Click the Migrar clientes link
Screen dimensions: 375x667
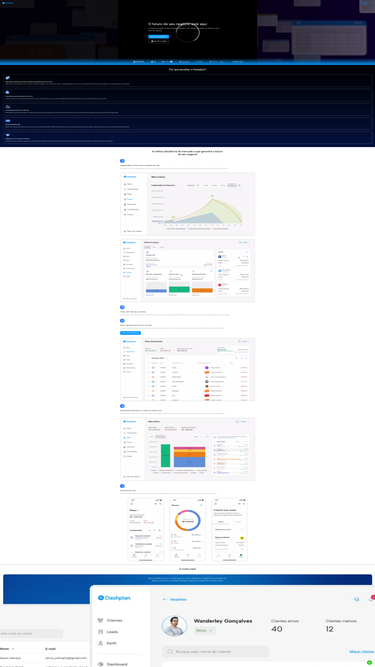point(361,652)
